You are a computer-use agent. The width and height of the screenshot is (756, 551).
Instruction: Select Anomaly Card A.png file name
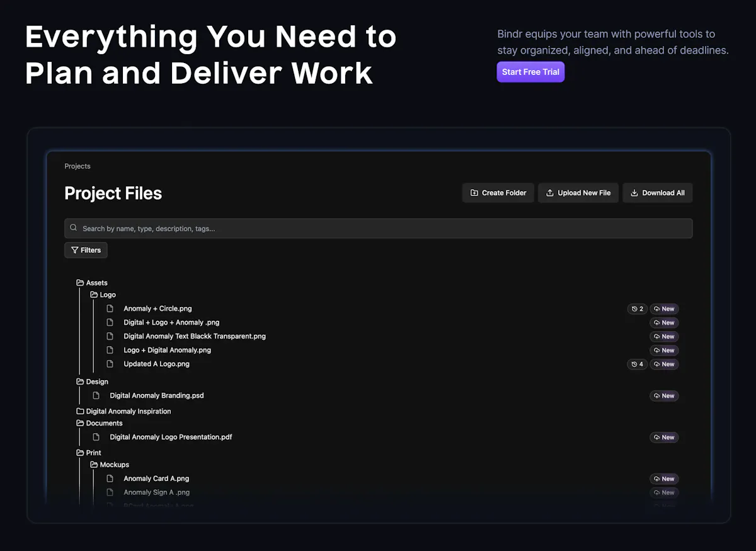(x=156, y=479)
